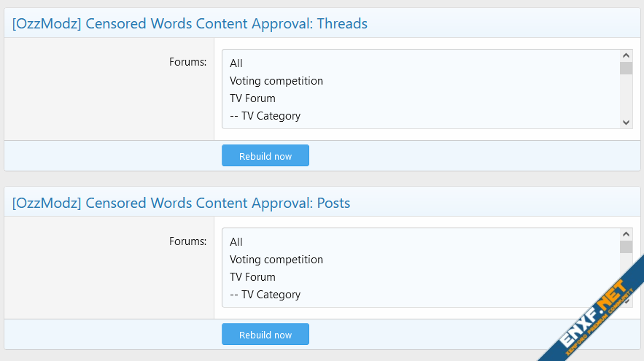Pick '-- TV Category' in the Posts forums list

click(x=265, y=295)
